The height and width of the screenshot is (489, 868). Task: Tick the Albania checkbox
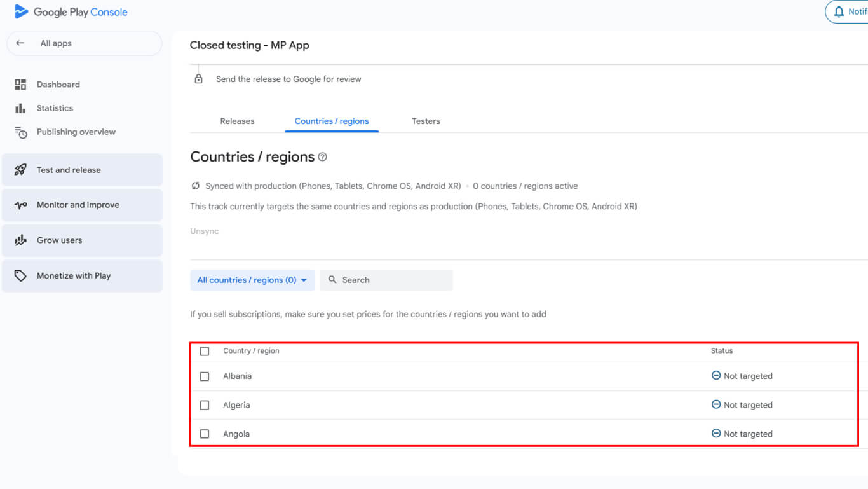click(x=205, y=376)
